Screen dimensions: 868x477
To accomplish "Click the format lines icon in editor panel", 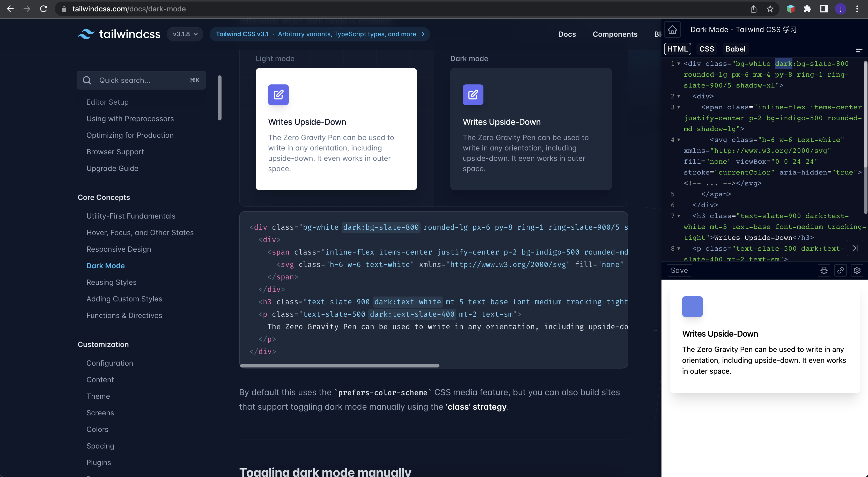I will pos(859,50).
